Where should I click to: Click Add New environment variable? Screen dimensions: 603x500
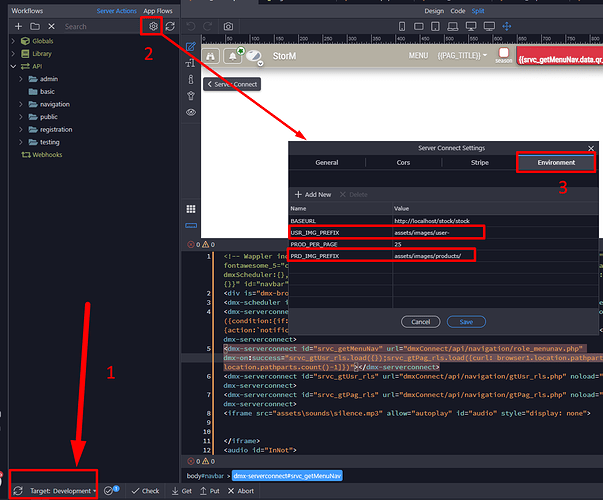(x=313, y=195)
